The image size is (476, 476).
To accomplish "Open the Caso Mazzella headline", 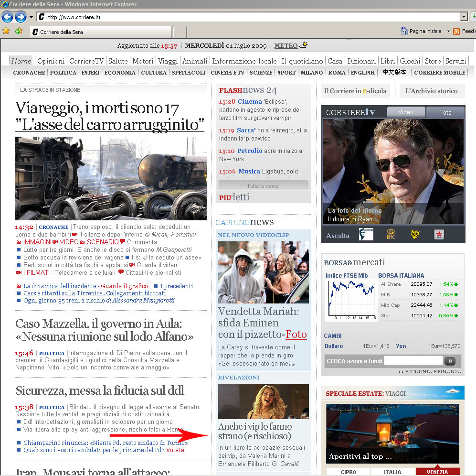I will 105,330.
